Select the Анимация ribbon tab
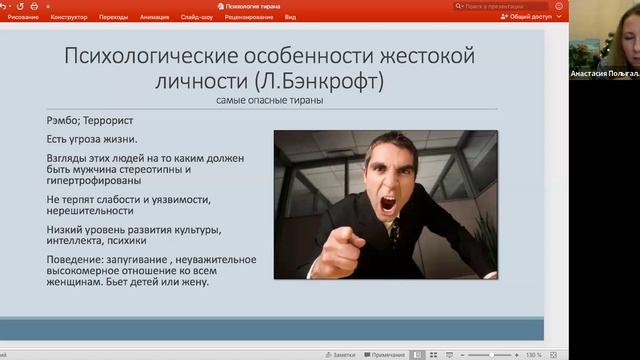The image size is (640, 360). 154,17
